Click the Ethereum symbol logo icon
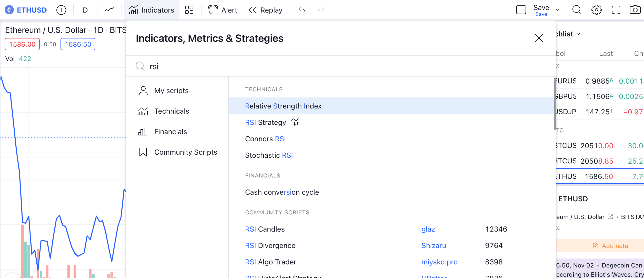 pos(9,10)
